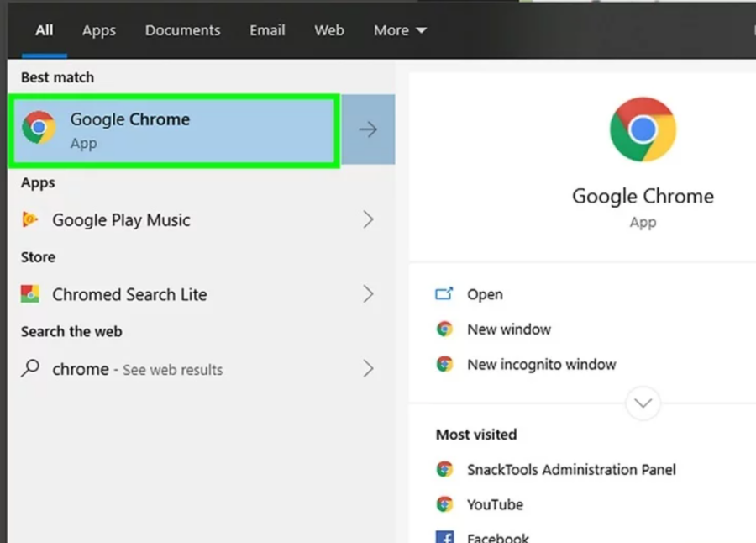Select the Web filter tab
The width and height of the screenshot is (756, 543).
click(329, 30)
